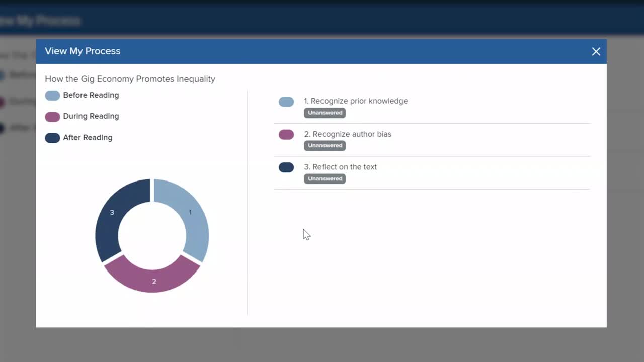
Task: Click the dark navy After Reading legend swatch
Action: point(52,138)
